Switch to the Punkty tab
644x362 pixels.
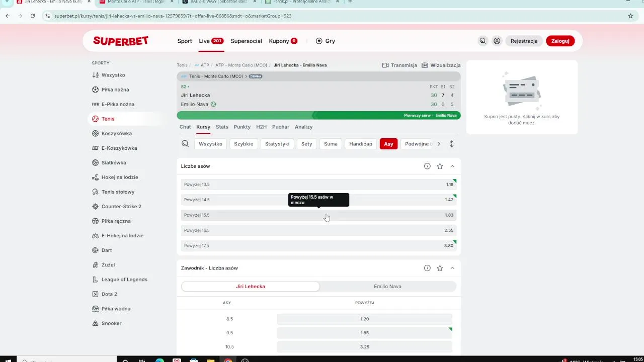point(242,127)
